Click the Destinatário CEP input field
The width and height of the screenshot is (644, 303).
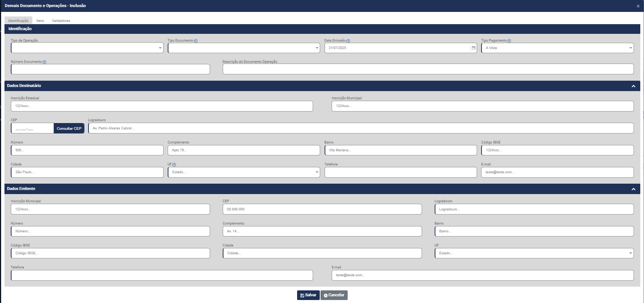pyautogui.click(x=32, y=128)
